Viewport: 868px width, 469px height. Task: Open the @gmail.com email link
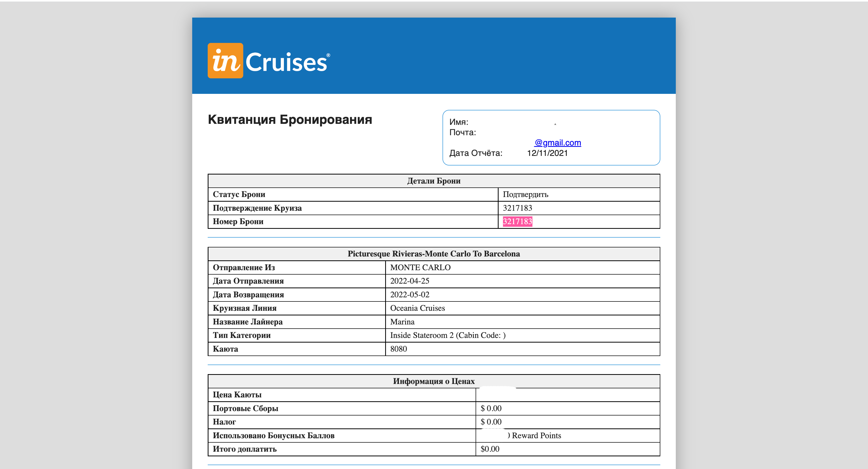click(x=558, y=143)
